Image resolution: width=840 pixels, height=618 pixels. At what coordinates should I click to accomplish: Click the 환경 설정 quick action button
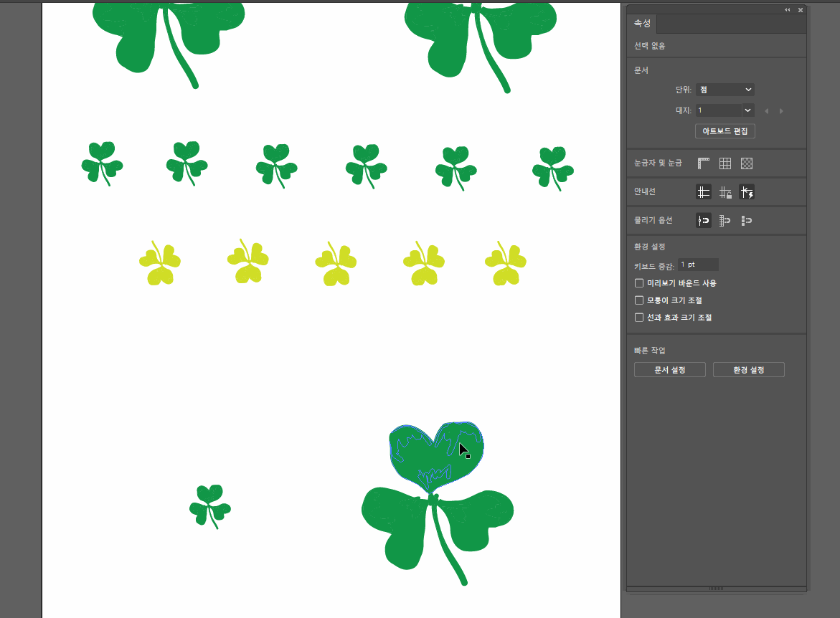click(748, 370)
